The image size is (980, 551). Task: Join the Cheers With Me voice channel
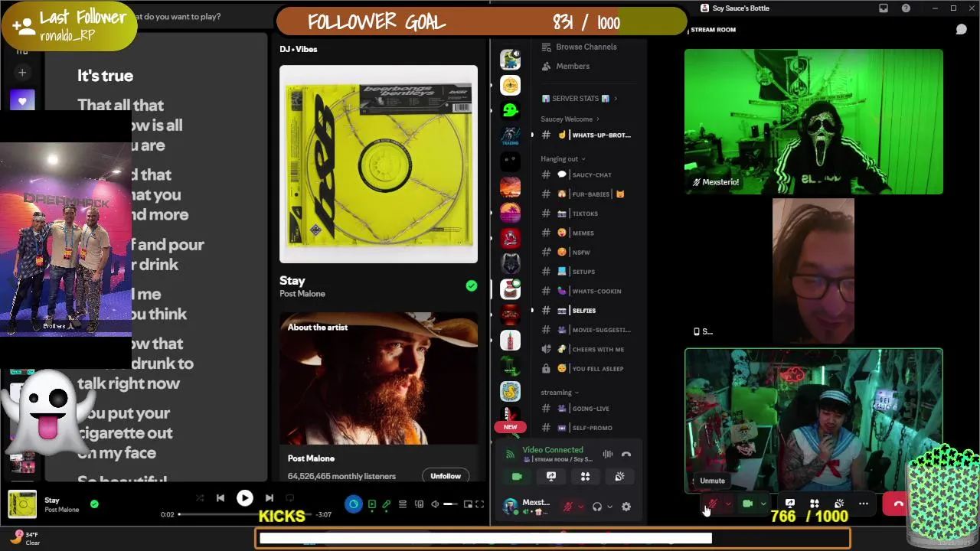point(588,350)
